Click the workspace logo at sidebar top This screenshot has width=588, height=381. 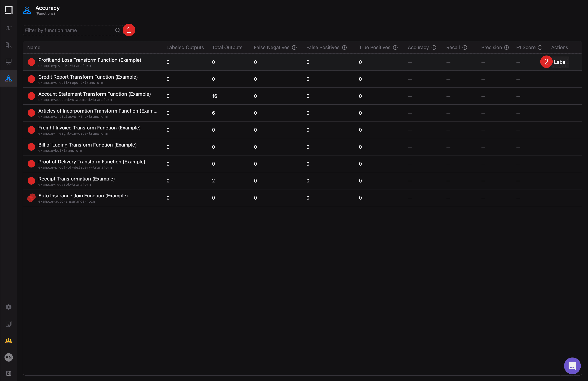pyautogui.click(x=9, y=10)
